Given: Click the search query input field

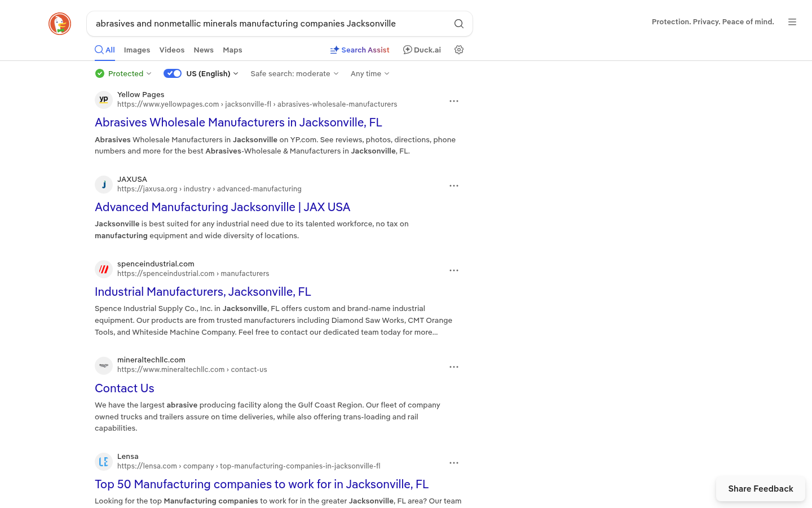Looking at the screenshot, I should click(x=271, y=24).
